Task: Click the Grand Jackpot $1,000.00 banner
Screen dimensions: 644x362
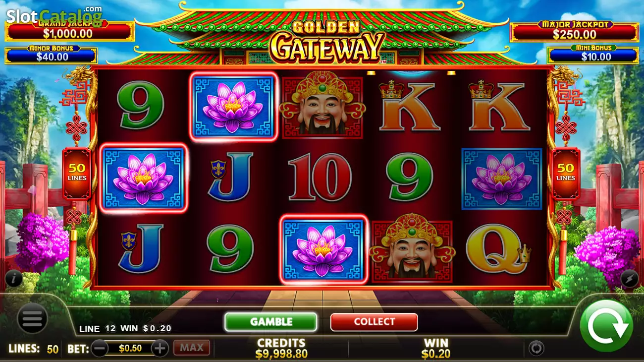Action: tap(69, 31)
